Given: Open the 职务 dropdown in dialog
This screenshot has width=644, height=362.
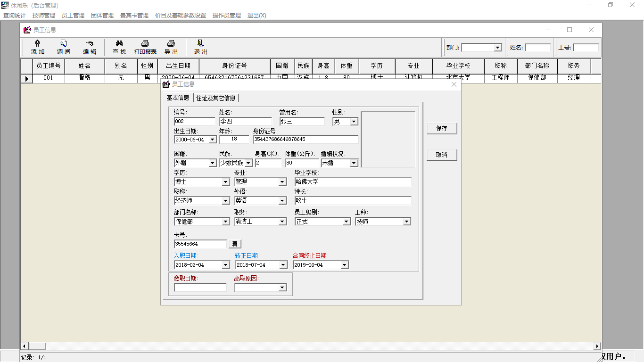Looking at the screenshot, I should pyautogui.click(x=282, y=222).
